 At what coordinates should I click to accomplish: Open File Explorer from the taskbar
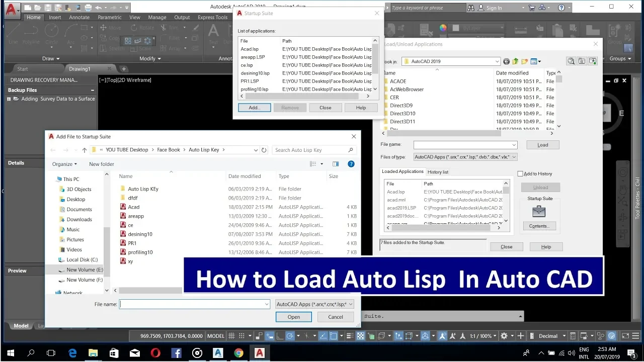click(93, 353)
